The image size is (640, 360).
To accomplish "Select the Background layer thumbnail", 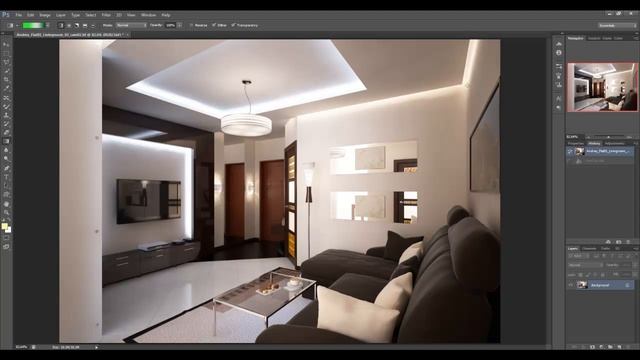I will [582, 285].
